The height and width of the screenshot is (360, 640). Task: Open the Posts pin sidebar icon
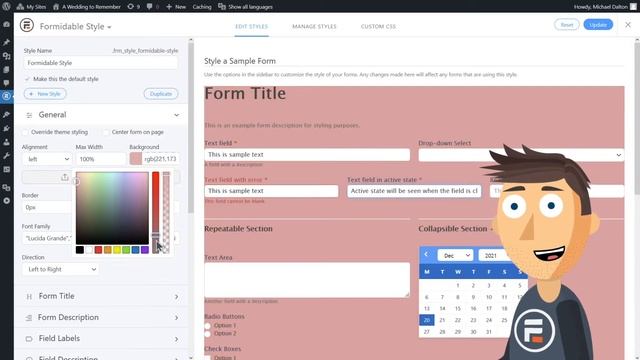[7, 42]
